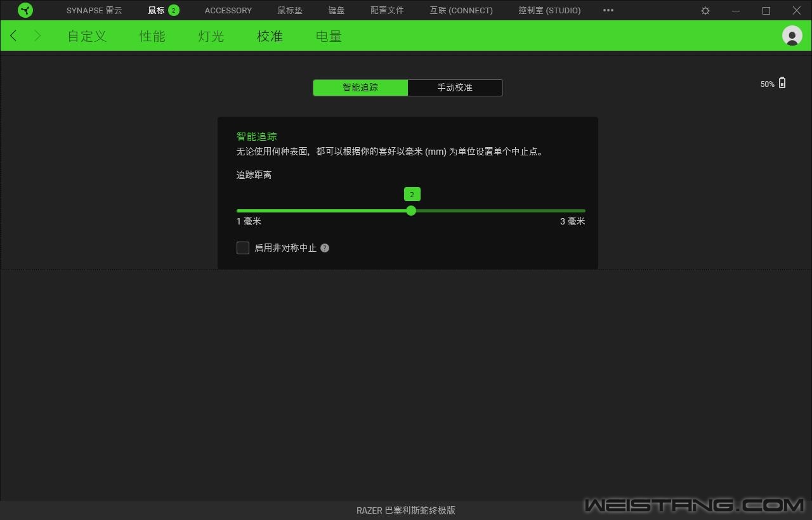Screen dimensions: 812x520
Task: Go forward with the right arrow
Action: 37,36
